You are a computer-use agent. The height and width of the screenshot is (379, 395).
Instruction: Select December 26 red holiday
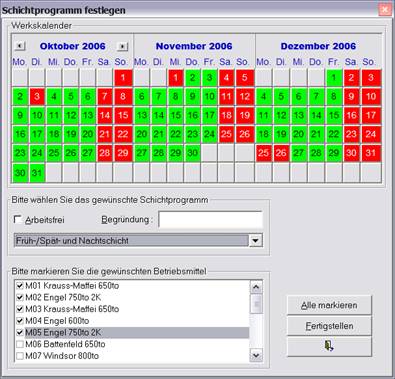pos(281,153)
